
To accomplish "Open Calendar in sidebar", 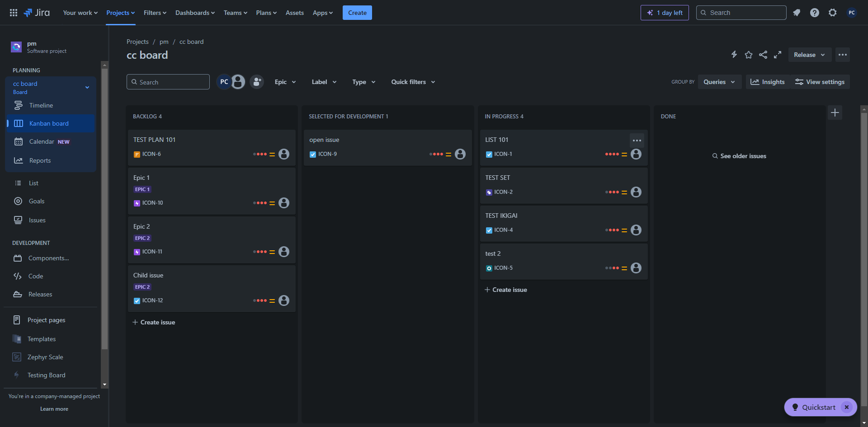I will 51,141.
